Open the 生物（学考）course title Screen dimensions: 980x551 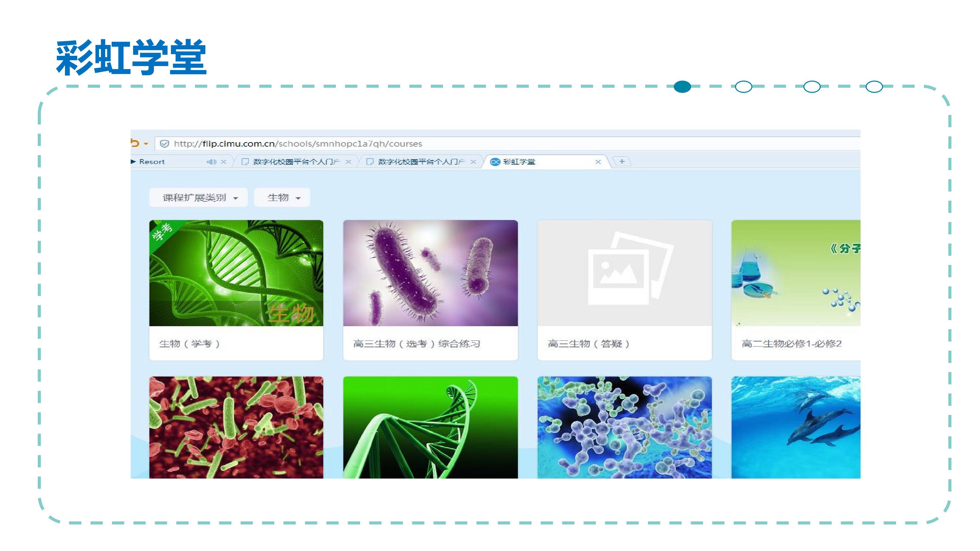tap(190, 344)
